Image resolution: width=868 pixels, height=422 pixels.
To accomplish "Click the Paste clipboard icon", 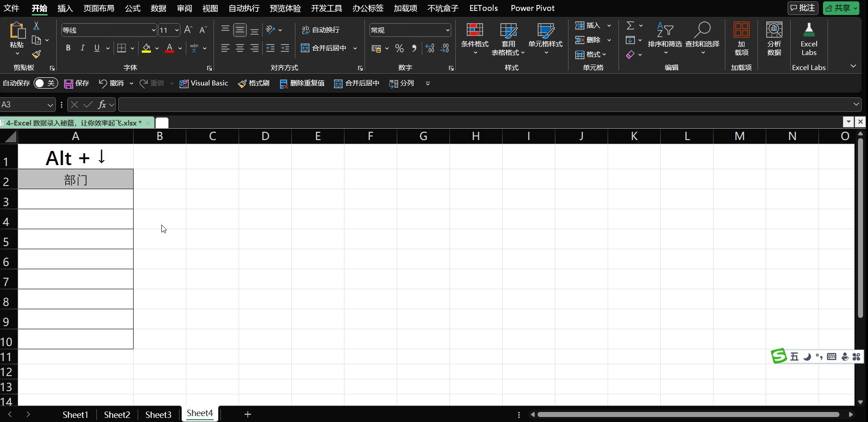I will (x=17, y=31).
